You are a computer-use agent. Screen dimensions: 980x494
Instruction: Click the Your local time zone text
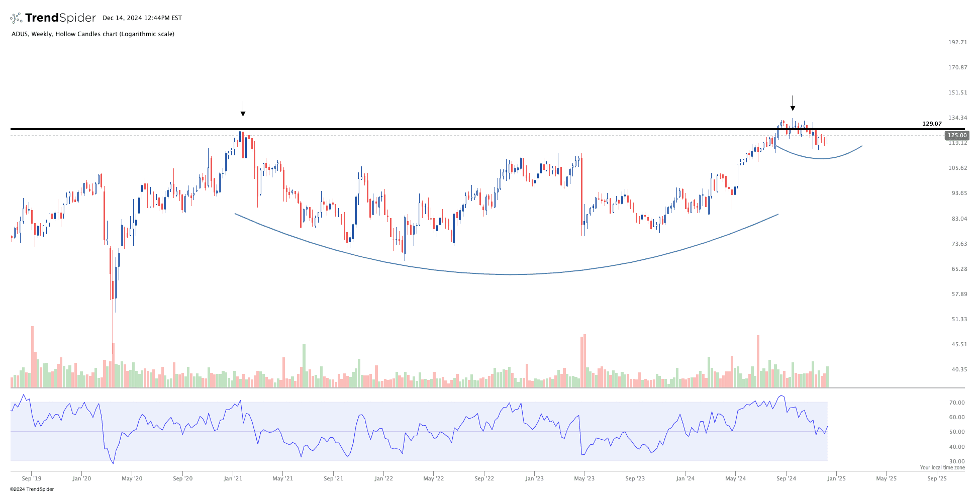[x=942, y=467]
